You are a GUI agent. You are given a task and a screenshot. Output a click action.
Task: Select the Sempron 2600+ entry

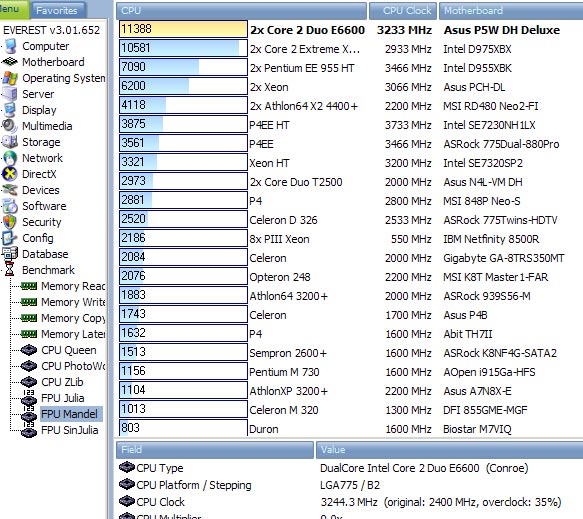[x=288, y=353]
